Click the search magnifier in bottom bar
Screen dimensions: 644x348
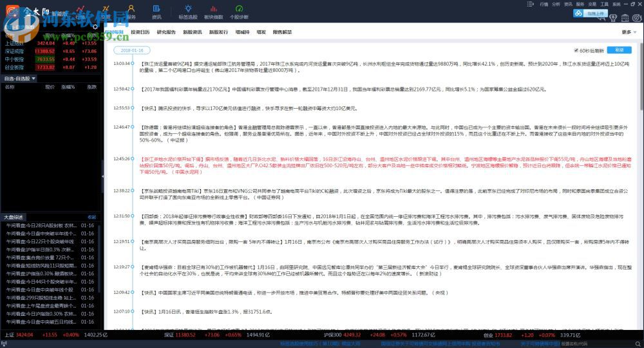point(638,344)
